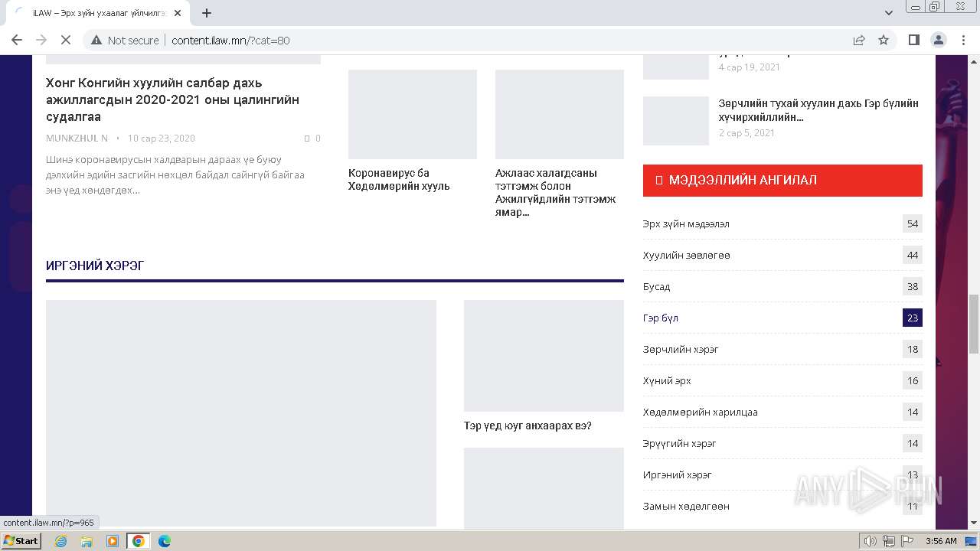The image size is (980, 551).
Task: Select Хүний эрх category
Action: [x=667, y=380]
